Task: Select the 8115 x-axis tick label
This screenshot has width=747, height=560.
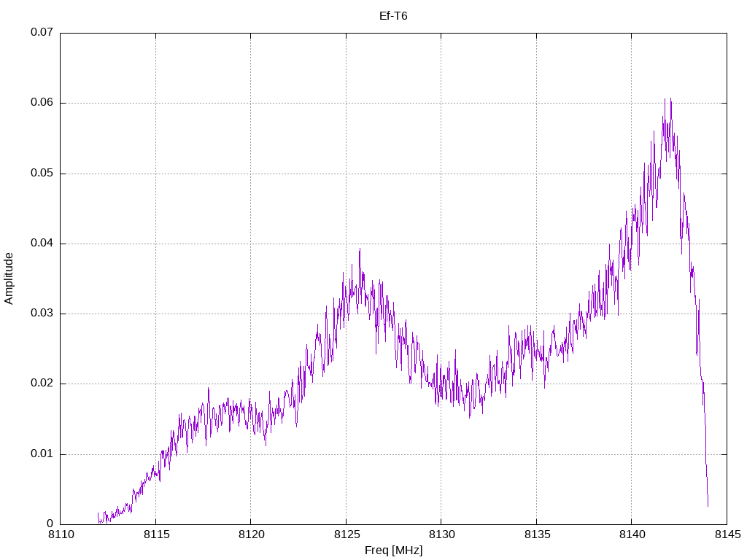Action: pos(155,535)
